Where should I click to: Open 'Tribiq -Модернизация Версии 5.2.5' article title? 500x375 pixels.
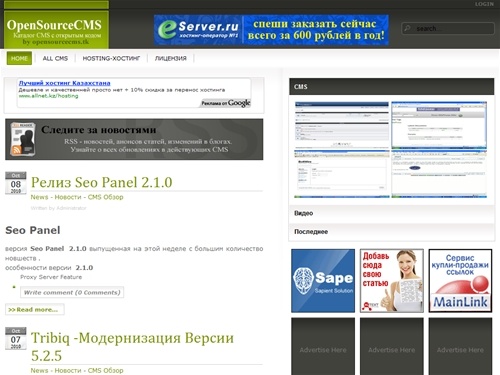pos(132,347)
